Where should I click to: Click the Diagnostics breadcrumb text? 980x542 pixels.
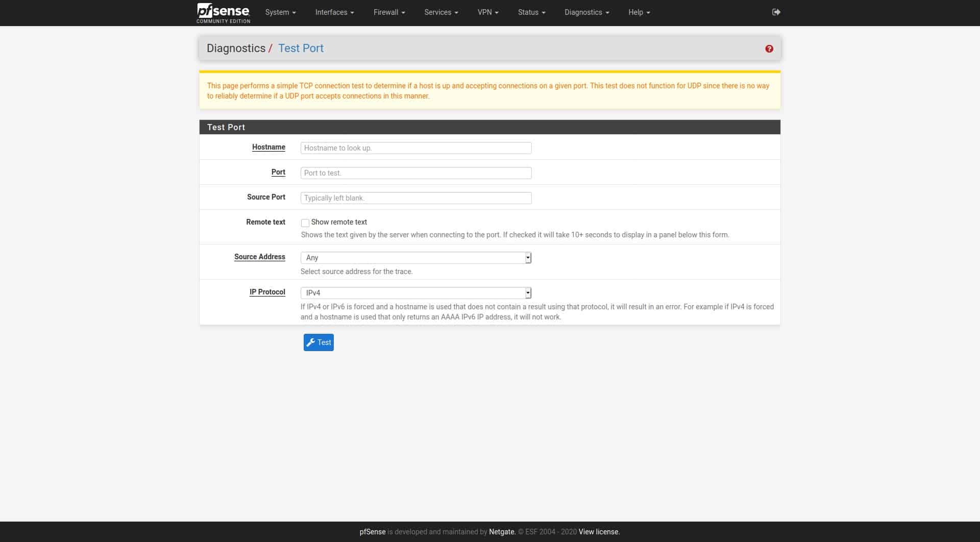[236, 48]
